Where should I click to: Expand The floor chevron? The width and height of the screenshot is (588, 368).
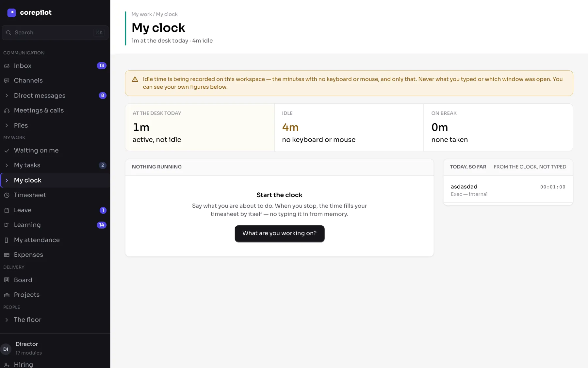pos(7,320)
